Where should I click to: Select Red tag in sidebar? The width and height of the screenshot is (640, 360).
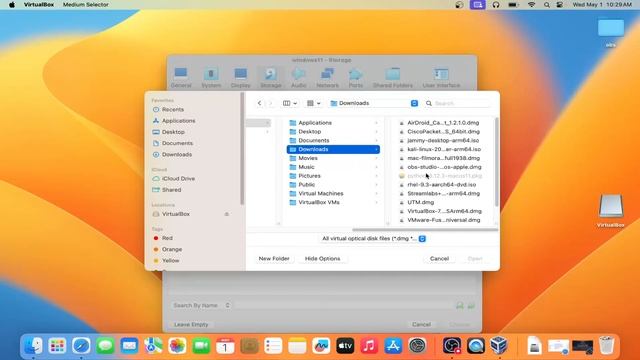click(167, 238)
